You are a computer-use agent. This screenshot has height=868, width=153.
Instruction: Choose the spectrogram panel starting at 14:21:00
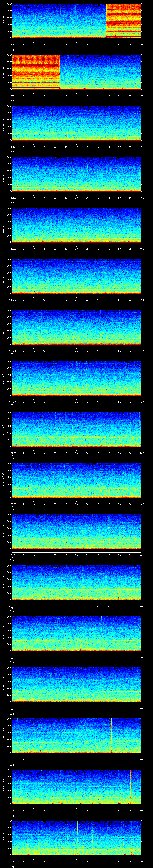pos(77,378)
